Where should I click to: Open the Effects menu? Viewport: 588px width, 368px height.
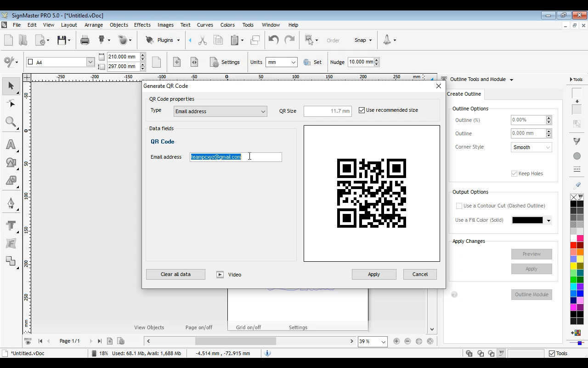[142, 25]
